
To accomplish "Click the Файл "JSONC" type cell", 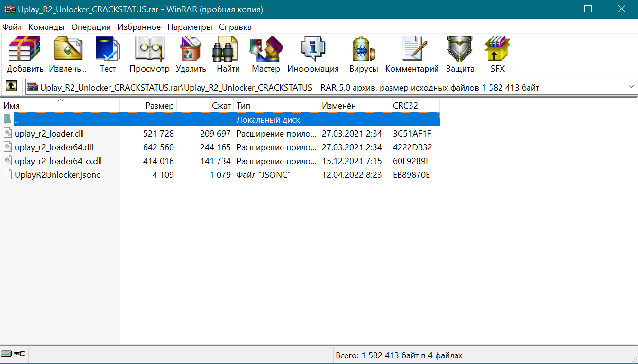I will (264, 175).
